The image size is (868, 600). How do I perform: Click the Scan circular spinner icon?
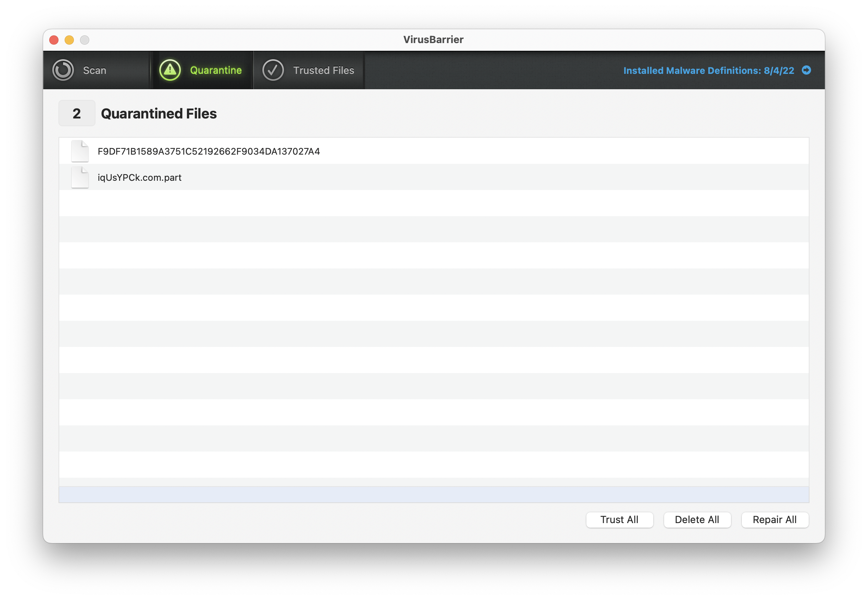[64, 70]
